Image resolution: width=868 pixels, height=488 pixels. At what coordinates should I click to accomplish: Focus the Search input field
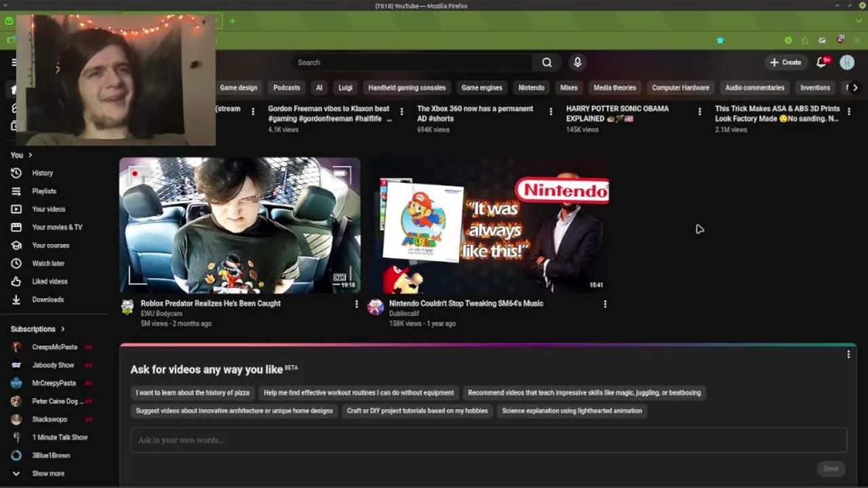pyautogui.click(x=412, y=62)
